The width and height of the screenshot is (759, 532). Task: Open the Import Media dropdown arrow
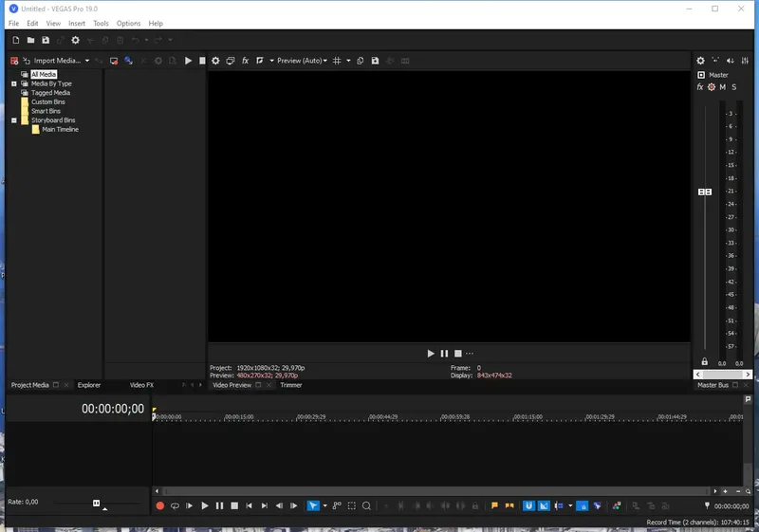(x=87, y=61)
